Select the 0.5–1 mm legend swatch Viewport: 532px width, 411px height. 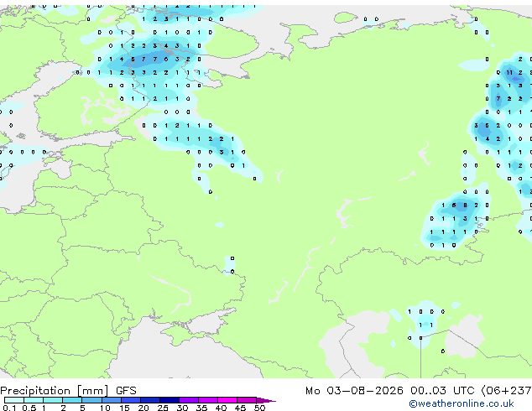pos(34,400)
